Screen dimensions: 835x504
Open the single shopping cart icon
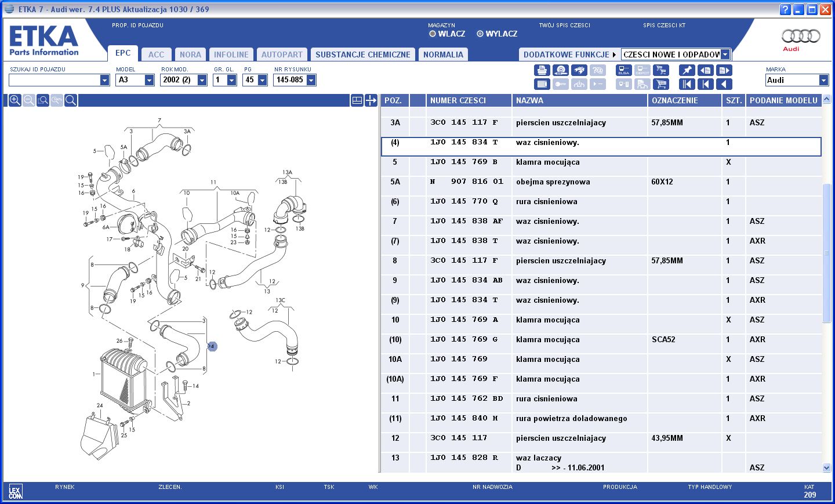click(x=660, y=84)
